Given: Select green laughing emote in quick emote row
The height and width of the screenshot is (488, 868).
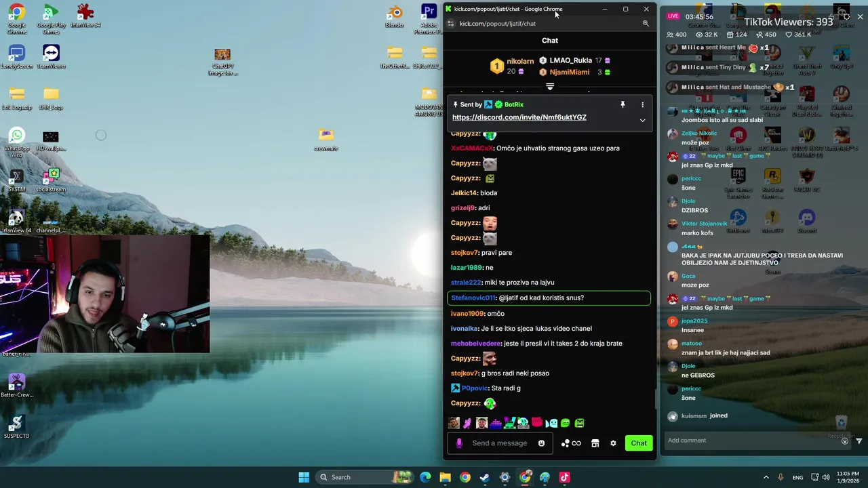Looking at the screenshot, I should pos(565,423).
